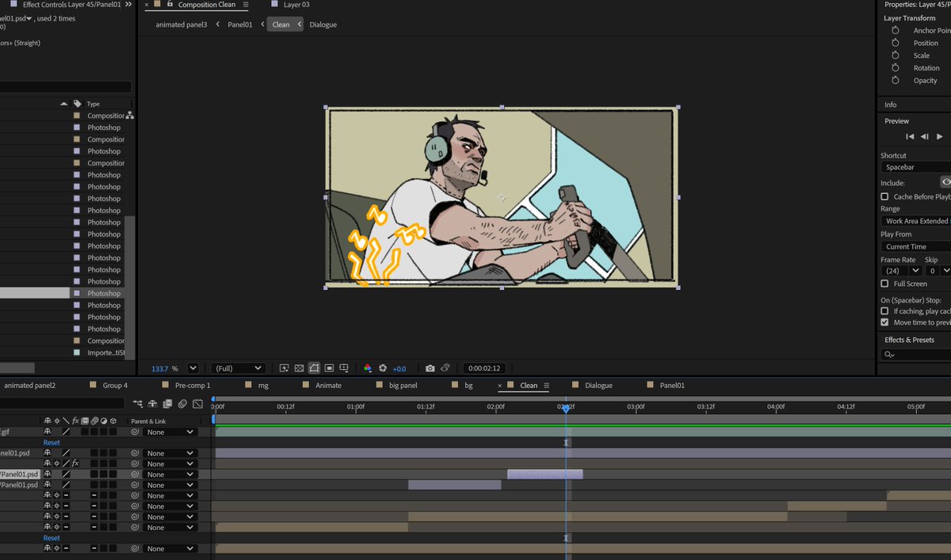This screenshot has width=951, height=560.
Task: Click Dialogue in the comp breadcrumb
Action: click(323, 25)
